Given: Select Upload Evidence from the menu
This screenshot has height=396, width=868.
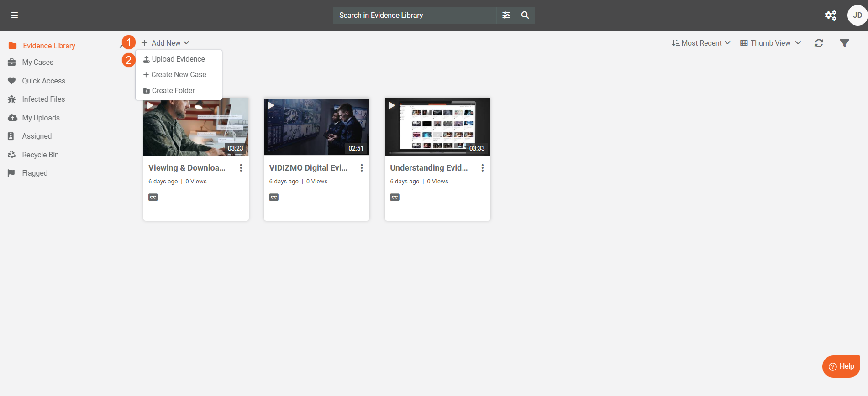Looking at the screenshot, I should point(178,59).
